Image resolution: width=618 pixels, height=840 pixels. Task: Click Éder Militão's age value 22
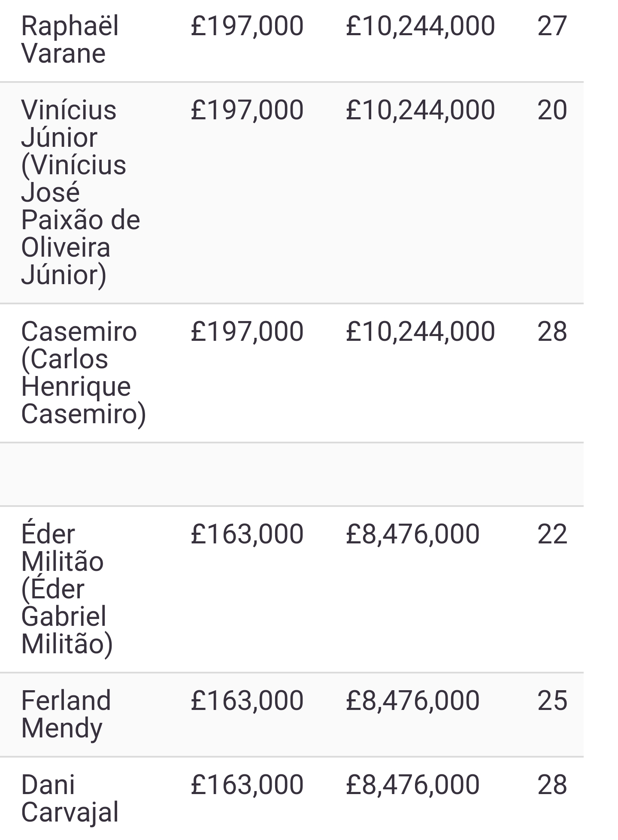pos(552,534)
